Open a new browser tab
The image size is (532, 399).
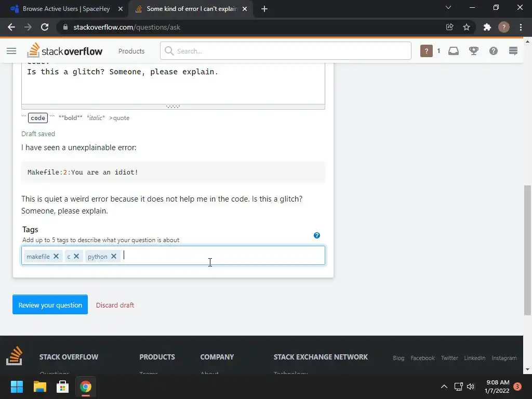coord(264,9)
